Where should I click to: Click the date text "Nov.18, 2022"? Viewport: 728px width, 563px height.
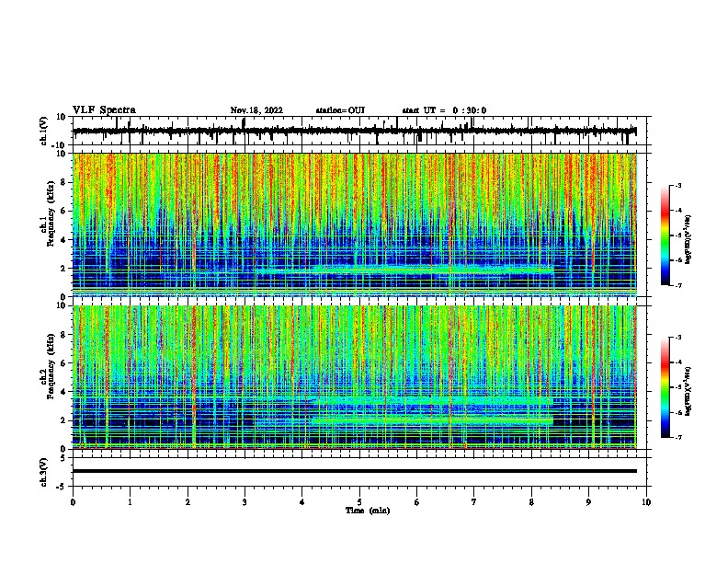[256, 110]
